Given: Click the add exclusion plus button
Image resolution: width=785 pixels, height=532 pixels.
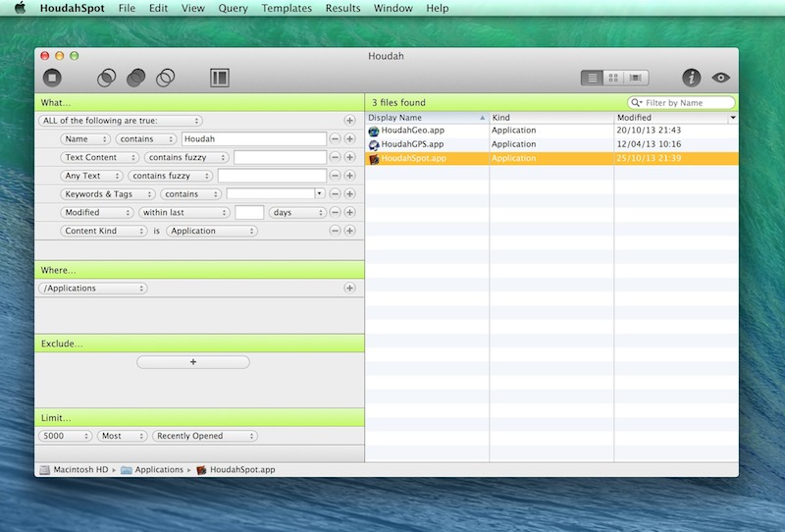Looking at the screenshot, I should coord(192,362).
